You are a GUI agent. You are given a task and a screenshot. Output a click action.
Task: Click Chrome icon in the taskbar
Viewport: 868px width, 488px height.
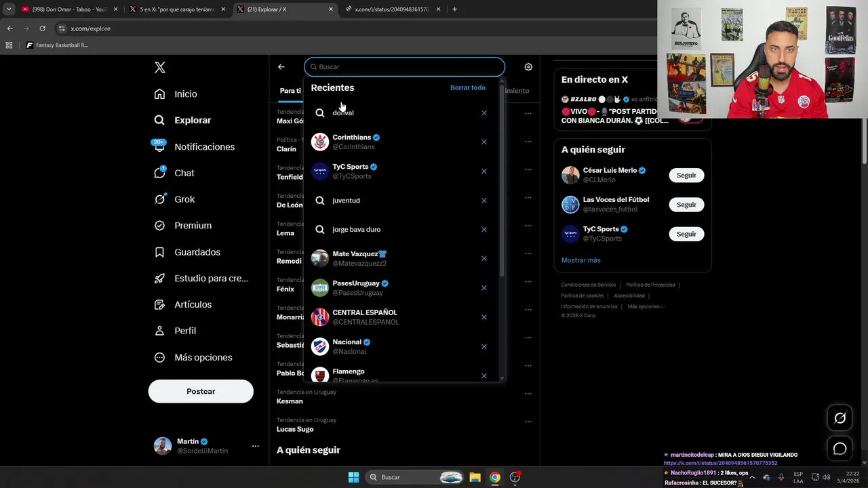(495, 477)
